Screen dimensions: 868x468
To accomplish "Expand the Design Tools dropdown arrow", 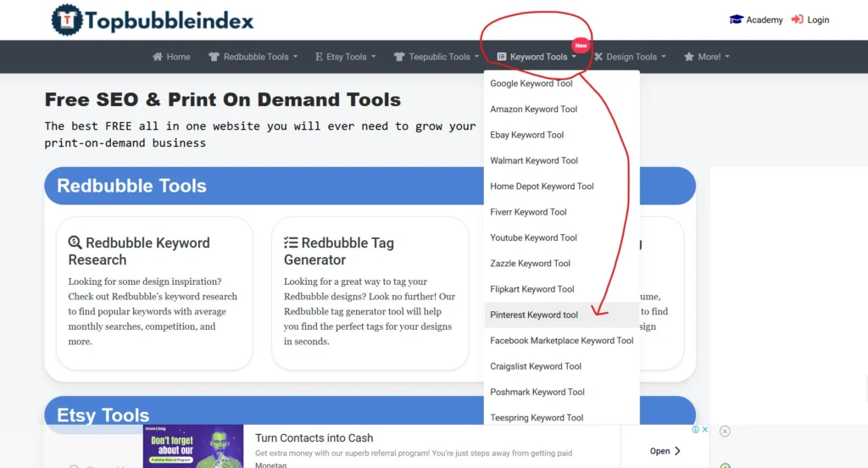I will point(664,57).
